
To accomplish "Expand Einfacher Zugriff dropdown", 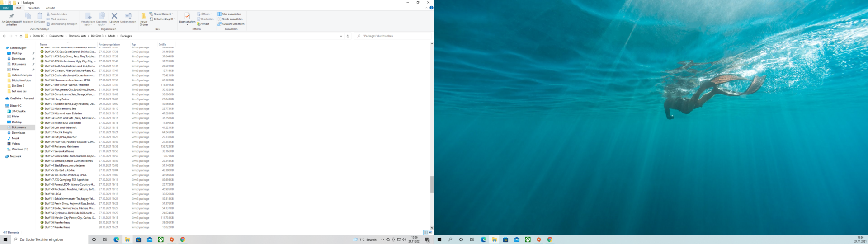I will click(162, 19).
